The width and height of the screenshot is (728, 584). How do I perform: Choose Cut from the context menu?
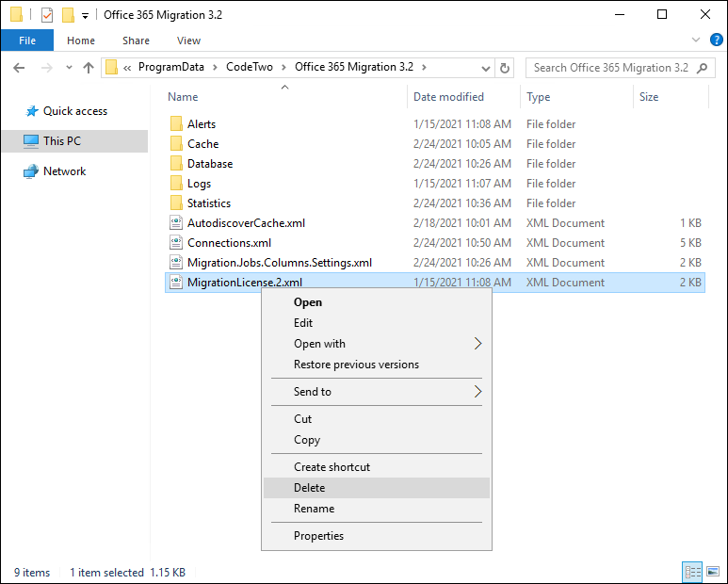(x=377, y=419)
